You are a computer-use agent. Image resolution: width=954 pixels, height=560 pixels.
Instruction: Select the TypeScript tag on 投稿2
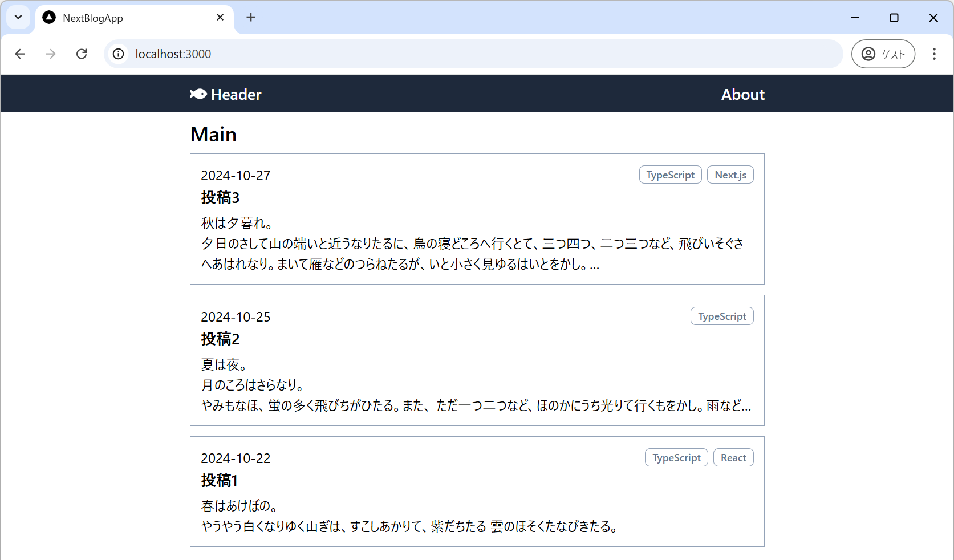click(721, 316)
